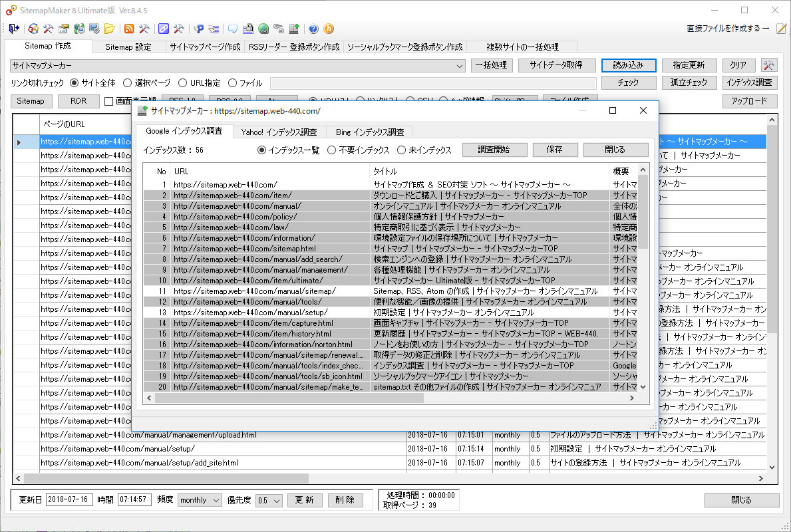Screen dimensions: 791x532
Task: Switch to the Bing インデックス調査 tab
Action: point(370,132)
